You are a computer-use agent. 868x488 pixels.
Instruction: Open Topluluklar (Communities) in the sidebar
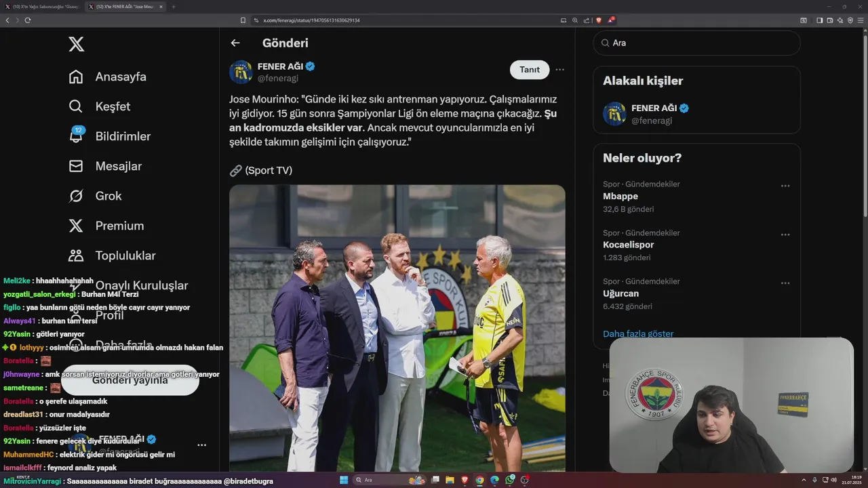coord(112,256)
